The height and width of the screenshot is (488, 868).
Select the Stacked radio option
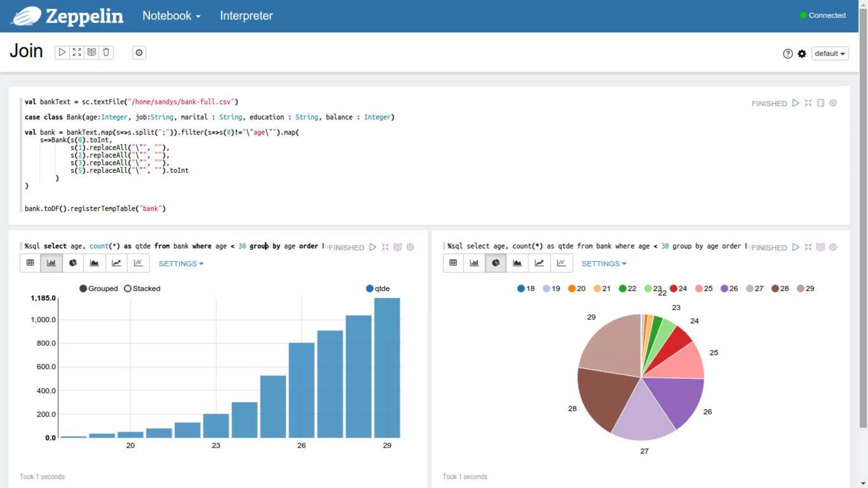pyautogui.click(x=128, y=288)
